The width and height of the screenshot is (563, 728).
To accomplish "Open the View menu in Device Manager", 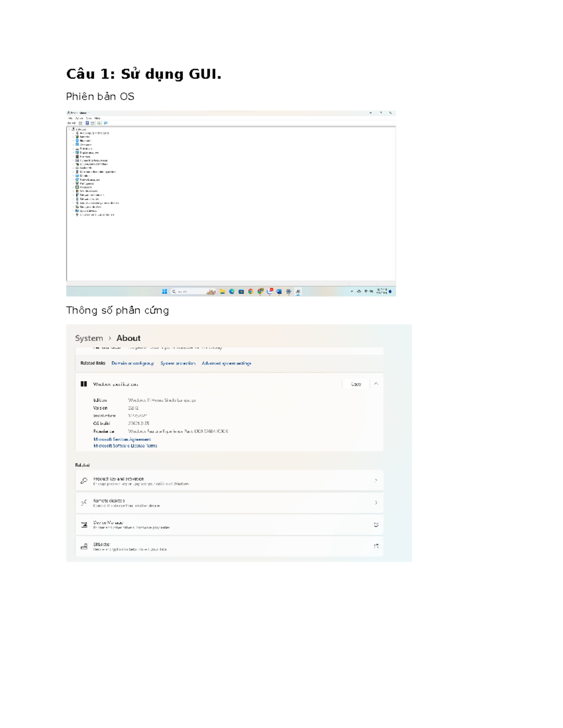I will tap(89, 118).
